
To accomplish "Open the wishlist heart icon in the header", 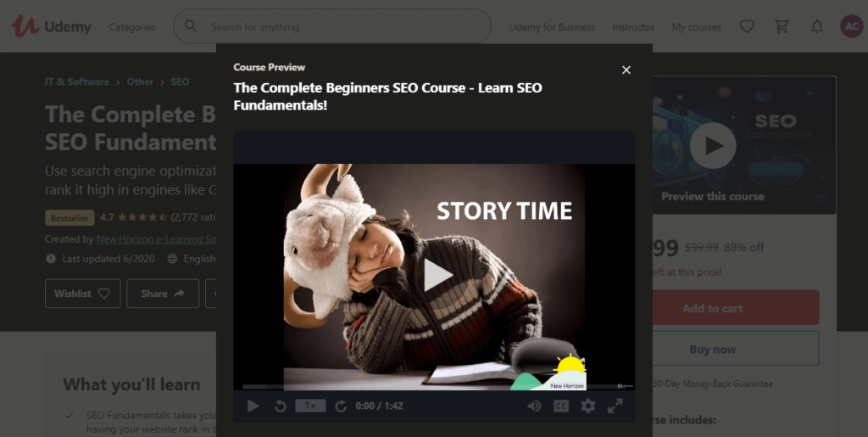I will click(x=748, y=26).
